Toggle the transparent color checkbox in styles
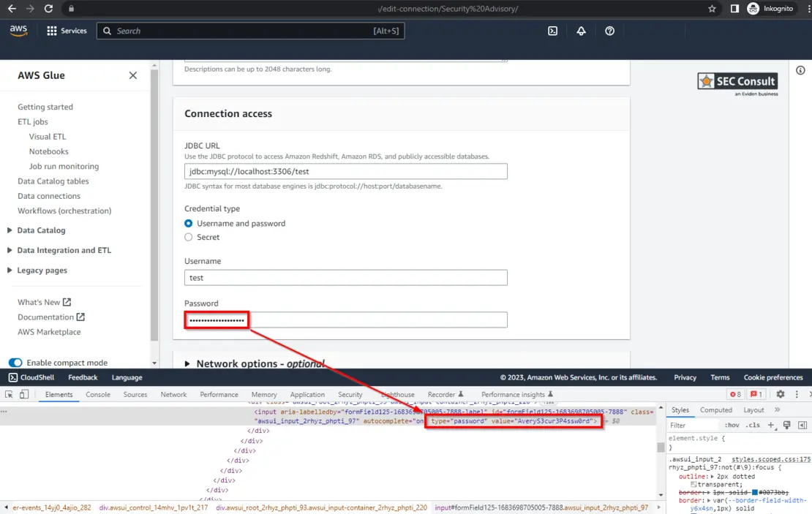Screen dimensions: 812x514 coord(693,485)
